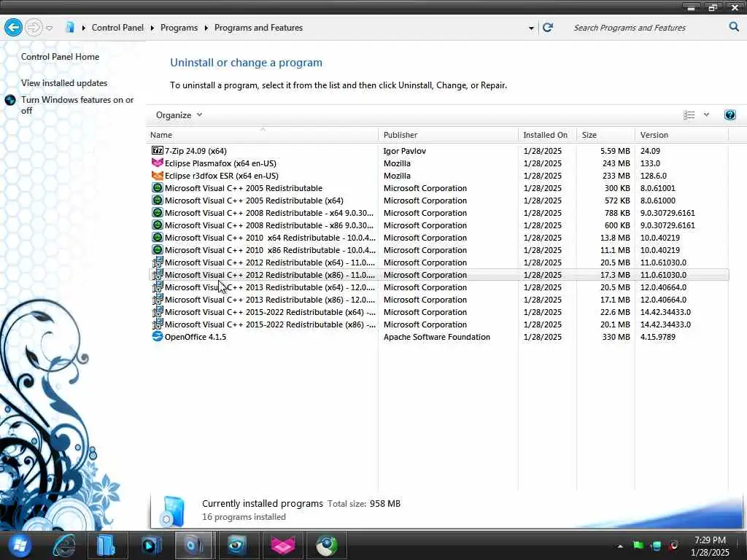
Task: Open View installed updates link
Action: coord(64,83)
